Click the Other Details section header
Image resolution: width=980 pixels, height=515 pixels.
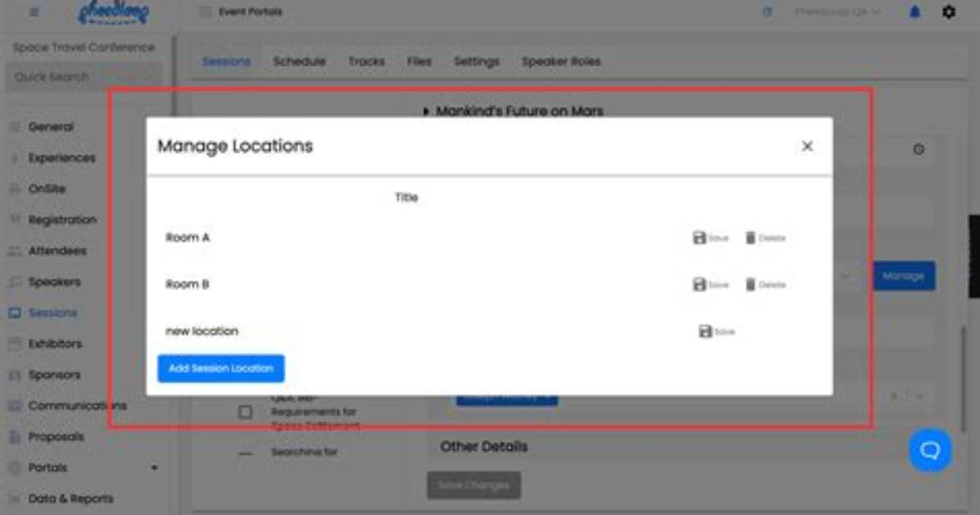tap(483, 447)
